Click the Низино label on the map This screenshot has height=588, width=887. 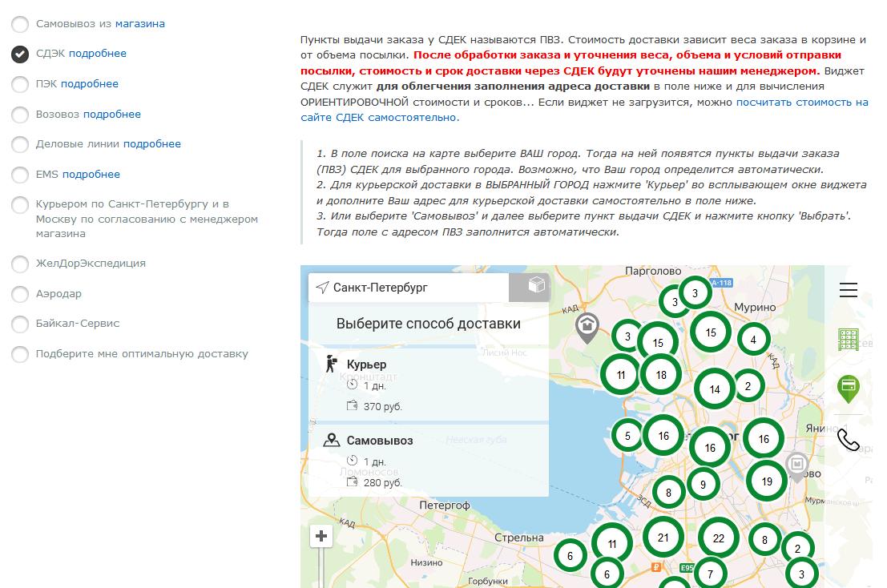pos(426,562)
